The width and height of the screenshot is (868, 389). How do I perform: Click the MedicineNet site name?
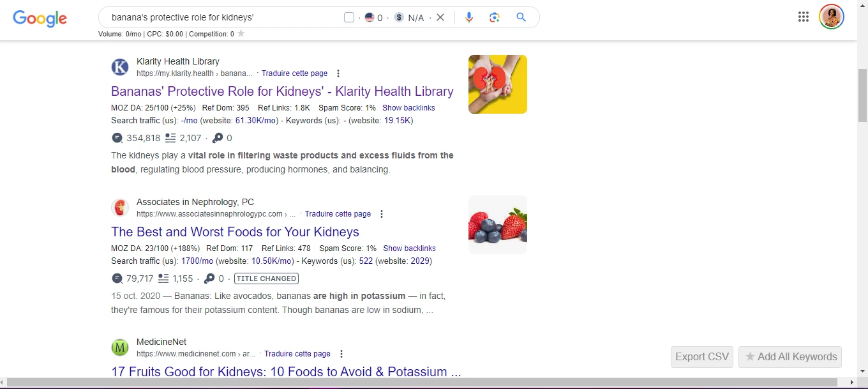pos(161,342)
